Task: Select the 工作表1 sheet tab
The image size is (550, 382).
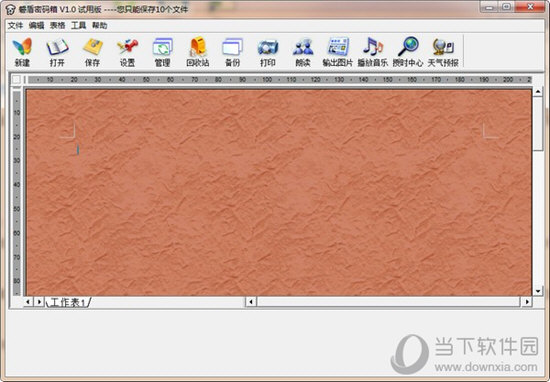Action: pyautogui.click(x=68, y=302)
